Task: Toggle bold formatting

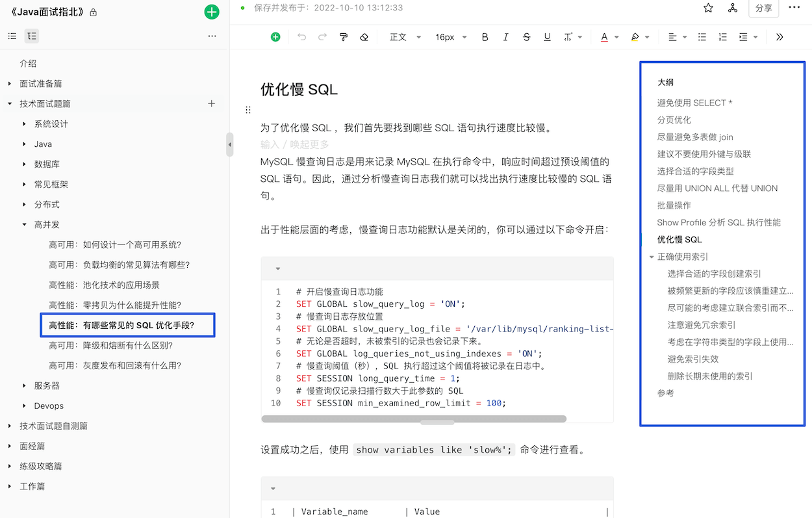Action: click(485, 37)
